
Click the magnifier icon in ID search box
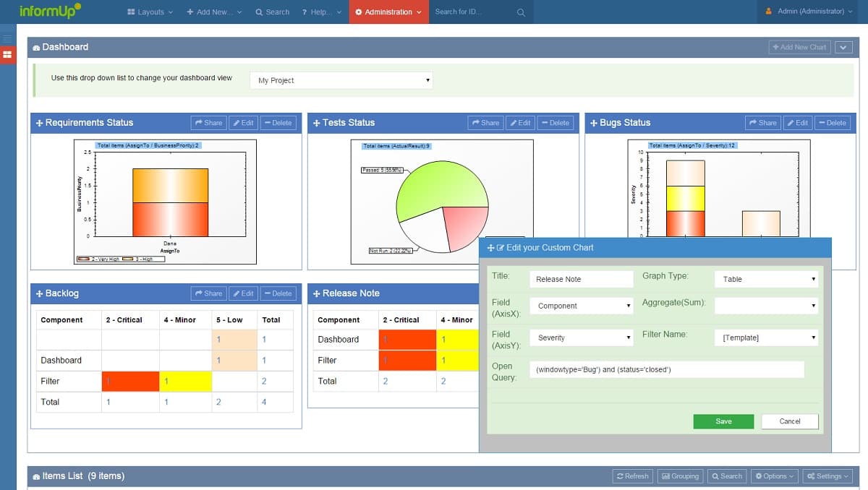click(521, 12)
